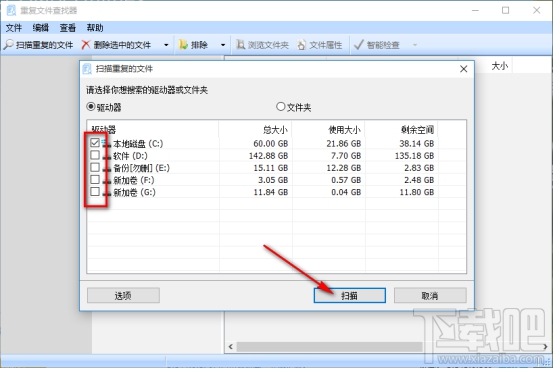Image resolution: width=553 pixels, height=369 pixels.
Task: Click the 142.88 GB total size cell
Action: click(x=268, y=156)
